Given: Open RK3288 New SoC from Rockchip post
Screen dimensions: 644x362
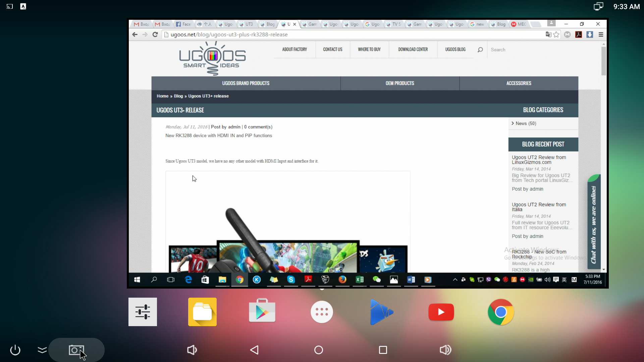Looking at the screenshot, I should pyautogui.click(x=539, y=254).
